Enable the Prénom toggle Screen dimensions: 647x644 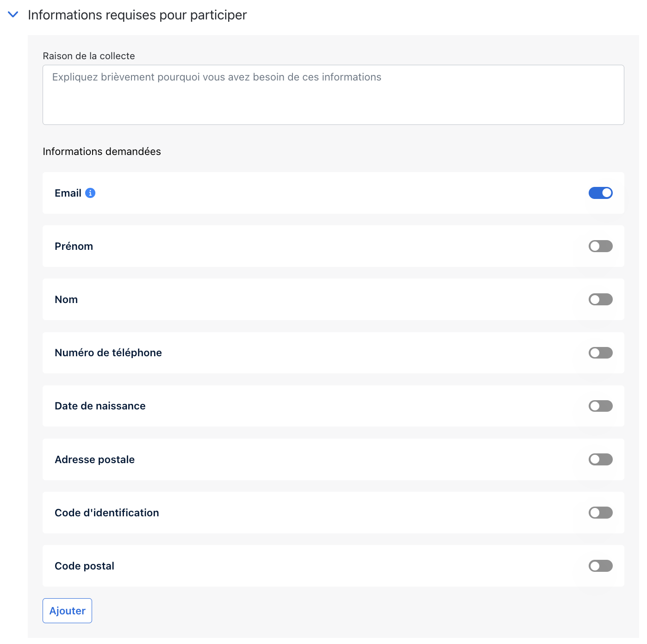click(x=600, y=246)
